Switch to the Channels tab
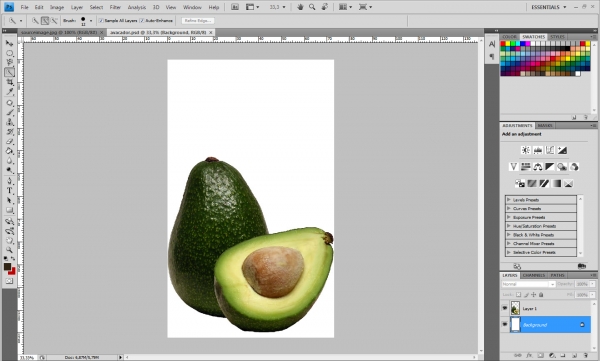Screen dimensions: 600x361 tap(533, 275)
